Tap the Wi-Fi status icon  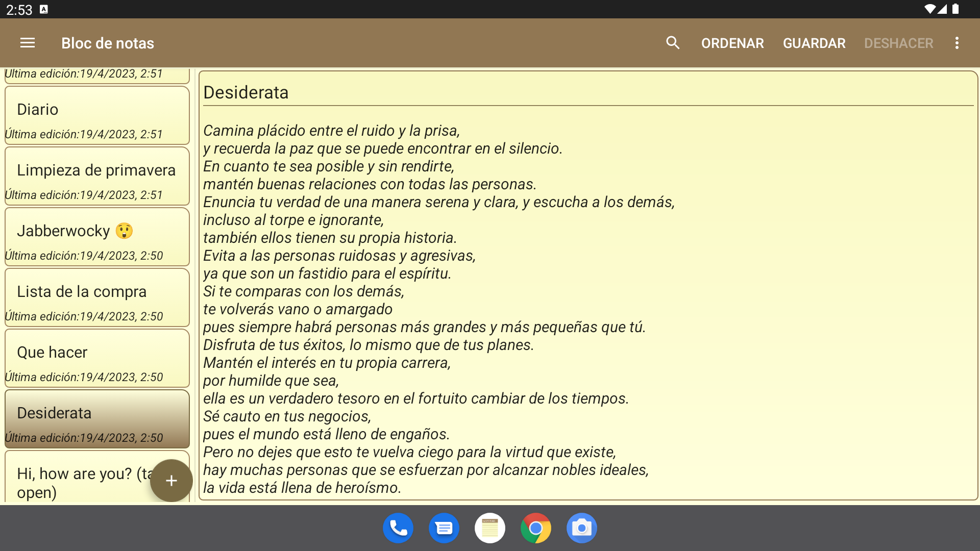pos(930,9)
